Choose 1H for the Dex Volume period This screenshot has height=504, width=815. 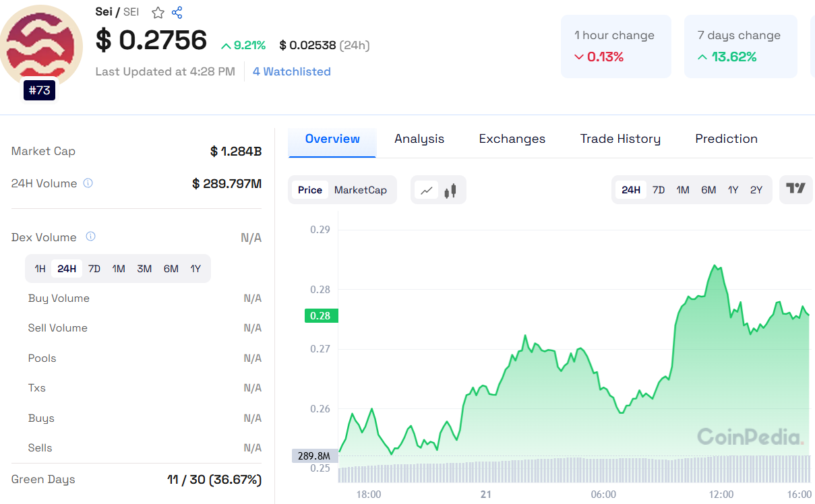(x=40, y=269)
